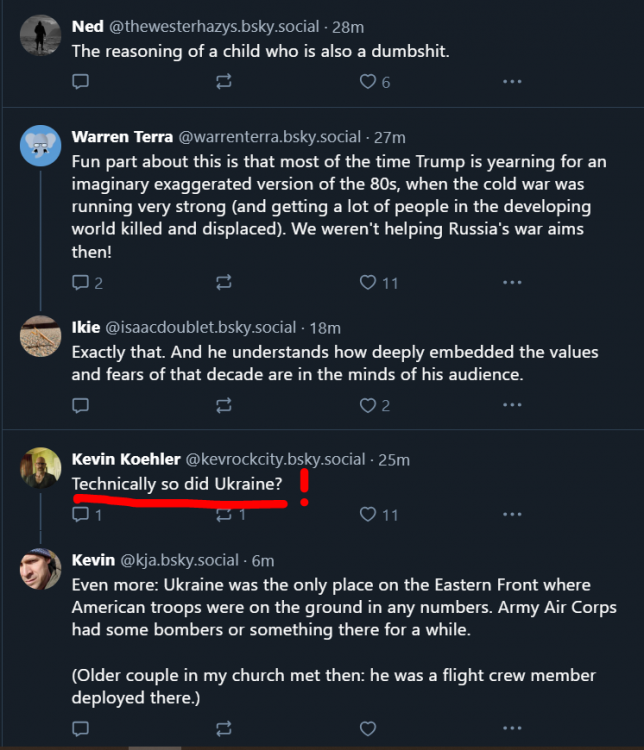Reply to Ikie's post
This screenshot has height=750, width=644.
coord(81,405)
